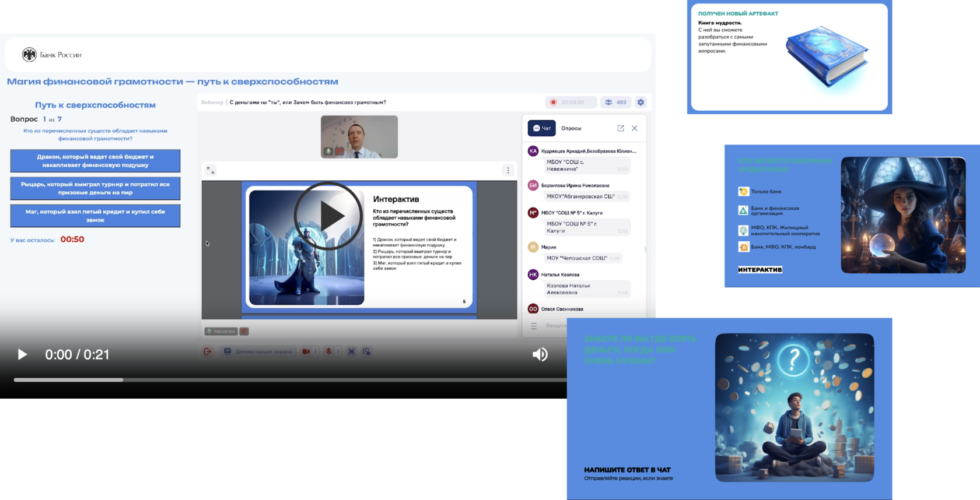Start the video with the small play button

[x=22, y=354]
